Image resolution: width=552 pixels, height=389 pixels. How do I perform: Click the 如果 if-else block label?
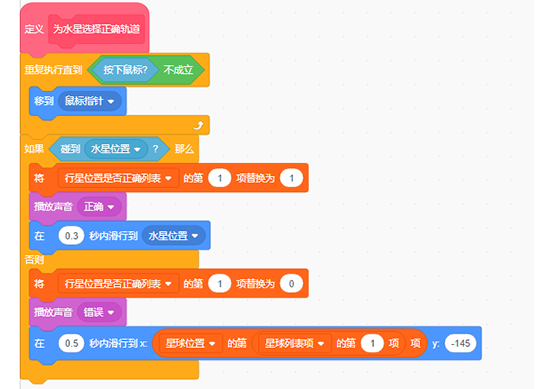34,149
